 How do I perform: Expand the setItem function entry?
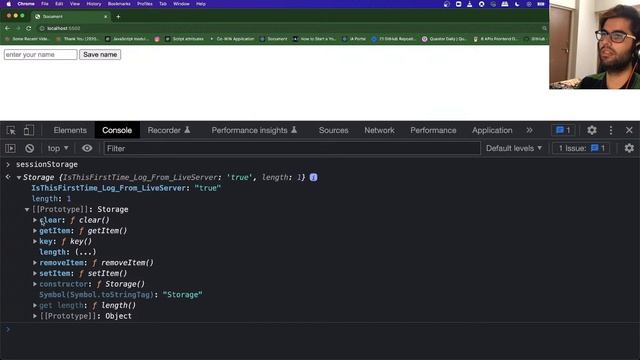(35, 273)
